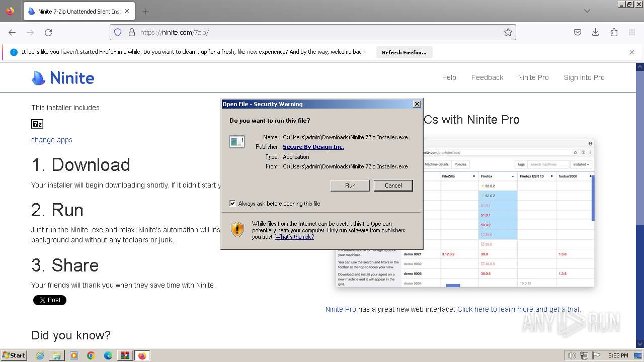Viewport: 644px width, 362px height.
Task: Click the Ninite logo
Action: (63, 77)
